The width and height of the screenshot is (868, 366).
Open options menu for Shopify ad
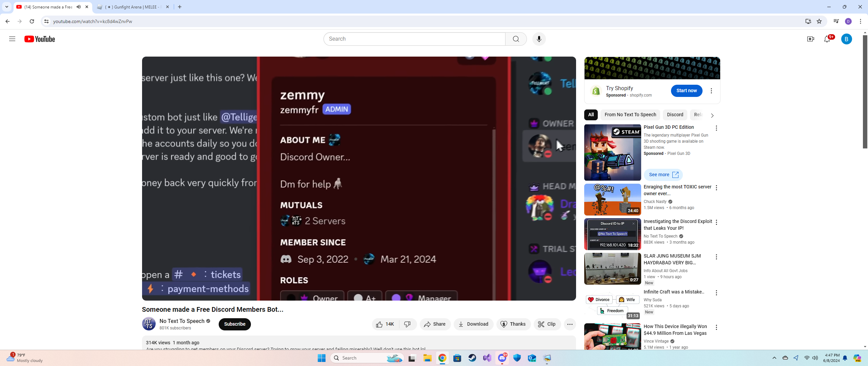[711, 91]
